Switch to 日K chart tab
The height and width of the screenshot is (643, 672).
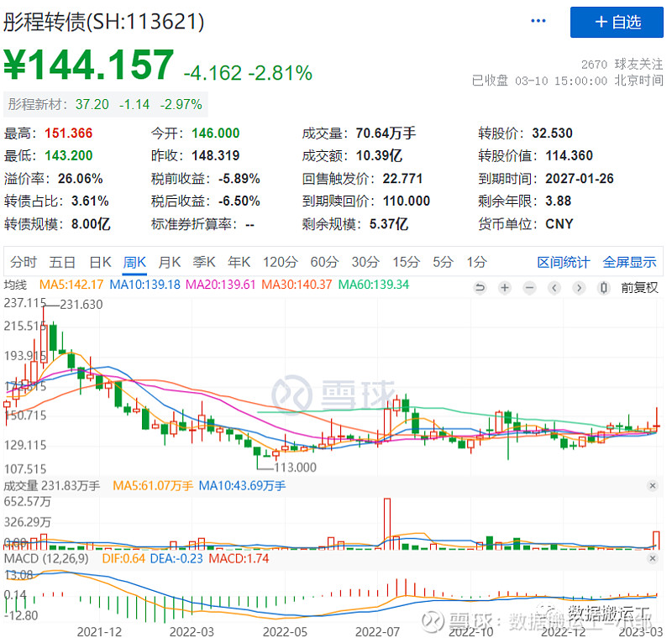click(x=100, y=262)
